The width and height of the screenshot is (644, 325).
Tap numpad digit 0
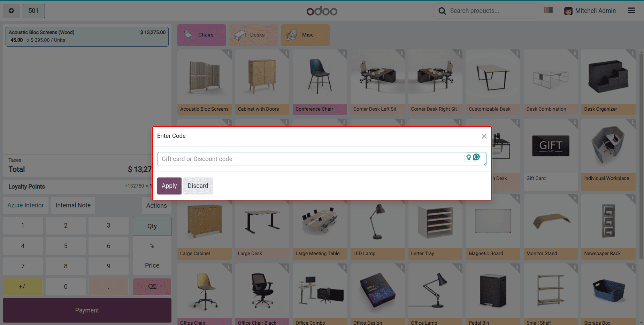tap(66, 287)
